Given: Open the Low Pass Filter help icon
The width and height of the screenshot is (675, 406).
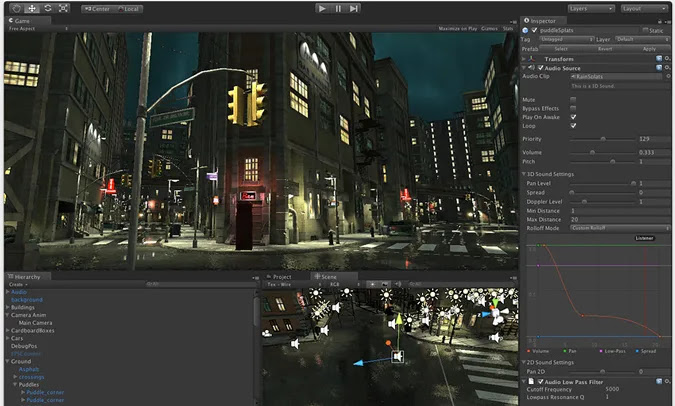Looking at the screenshot, I should pos(659,381).
